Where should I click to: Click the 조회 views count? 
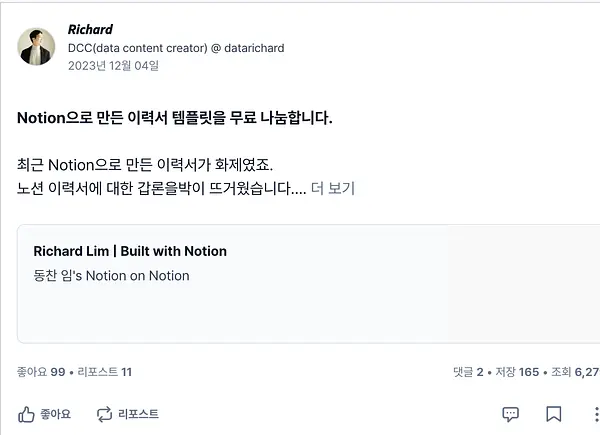point(575,372)
